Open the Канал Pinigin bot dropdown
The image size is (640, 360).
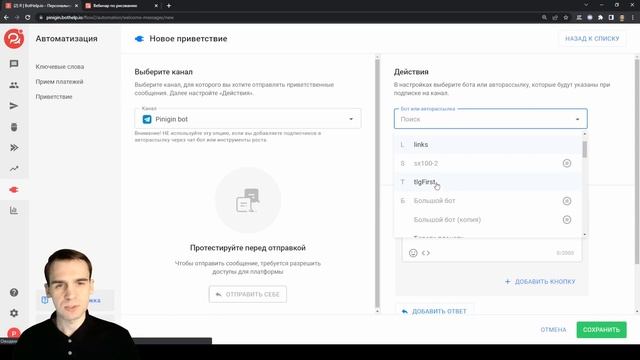pyautogui.click(x=248, y=119)
